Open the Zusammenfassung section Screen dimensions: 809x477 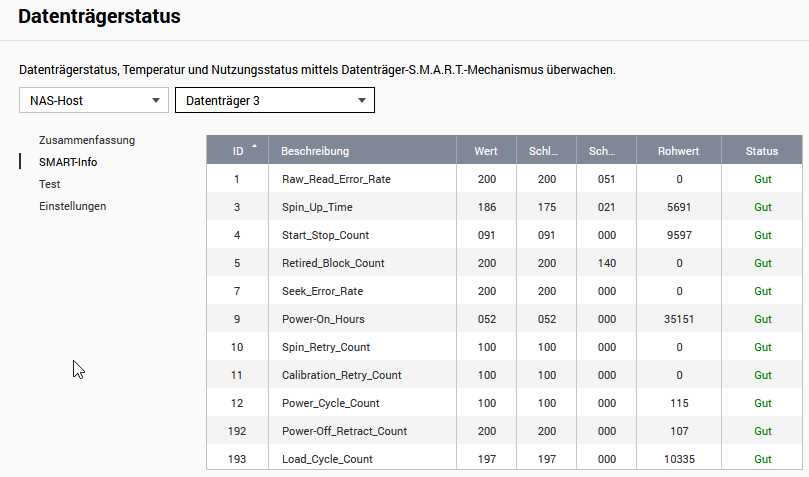point(87,140)
